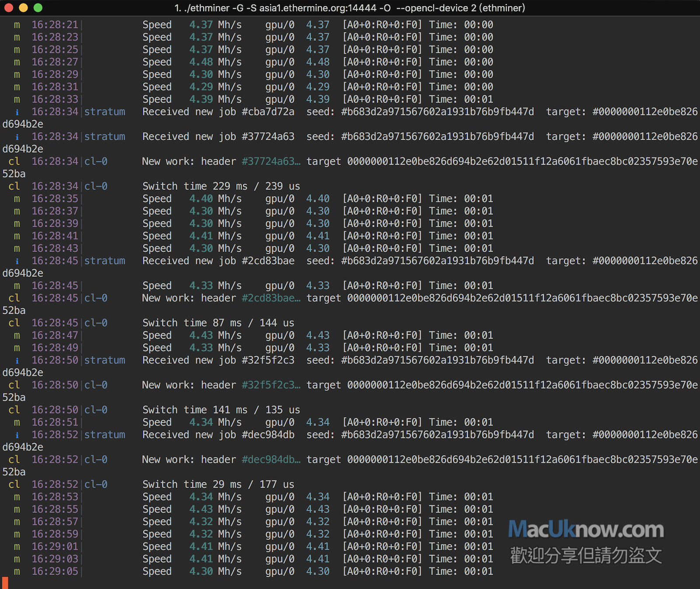Click the 'cl' marker beside Switch time 29 ms
The height and width of the screenshot is (589, 700).
[x=14, y=485]
